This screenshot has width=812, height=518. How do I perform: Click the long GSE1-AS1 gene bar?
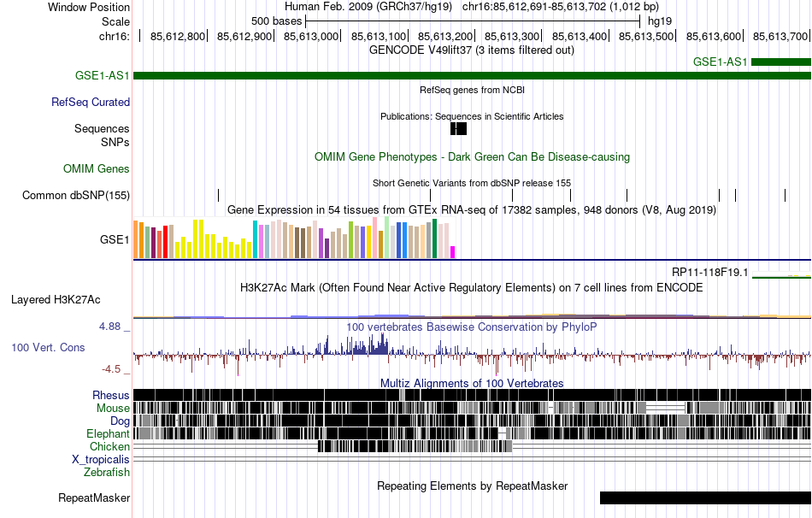[472, 75]
